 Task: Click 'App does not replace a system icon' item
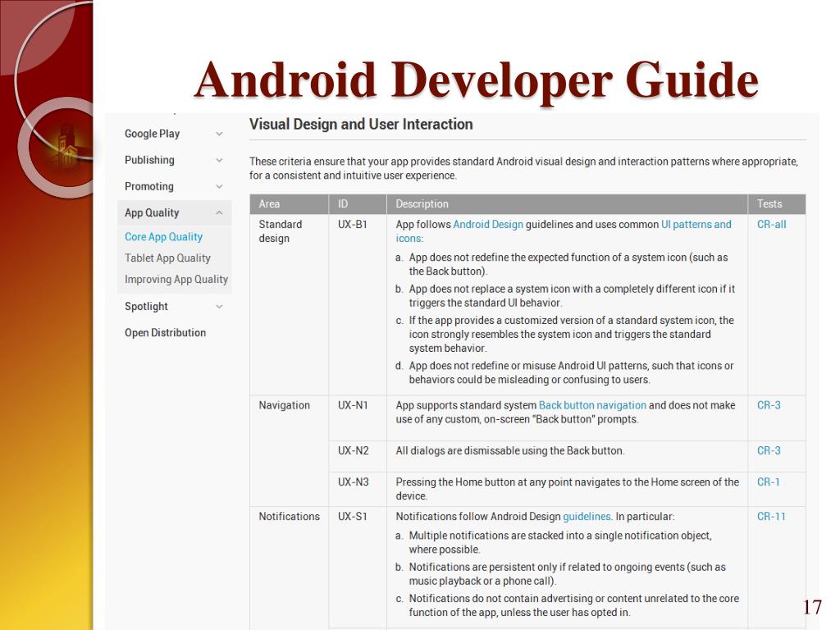pos(572,295)
